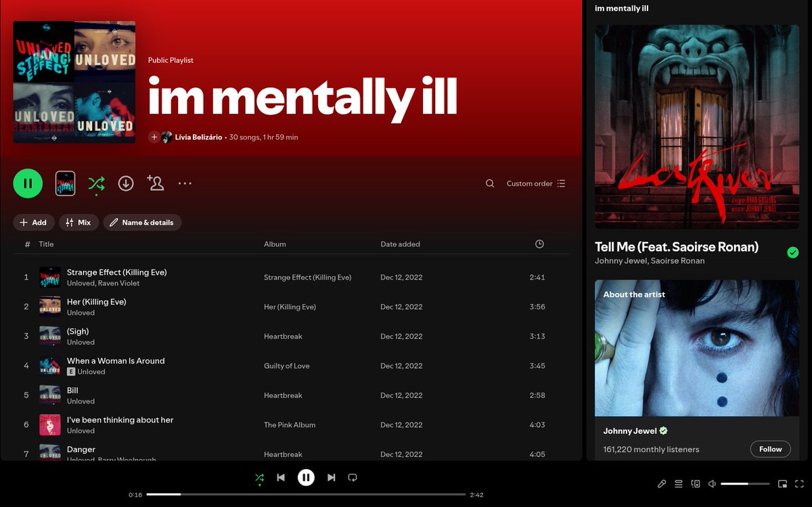Screen dimensions: 812x507
Task: Pause the playlist with the green button
Action: coord(28,183)
